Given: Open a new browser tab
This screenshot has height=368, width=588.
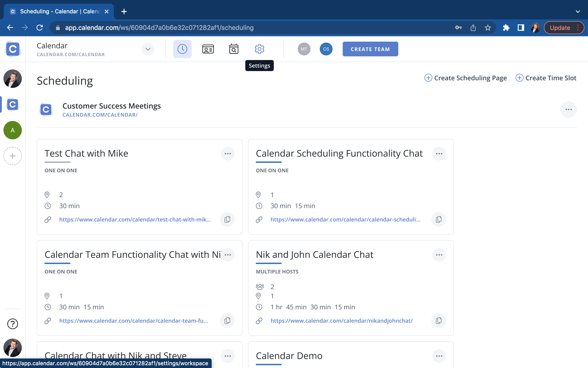Looking at the screenshot, I should (x=124, y=11).
